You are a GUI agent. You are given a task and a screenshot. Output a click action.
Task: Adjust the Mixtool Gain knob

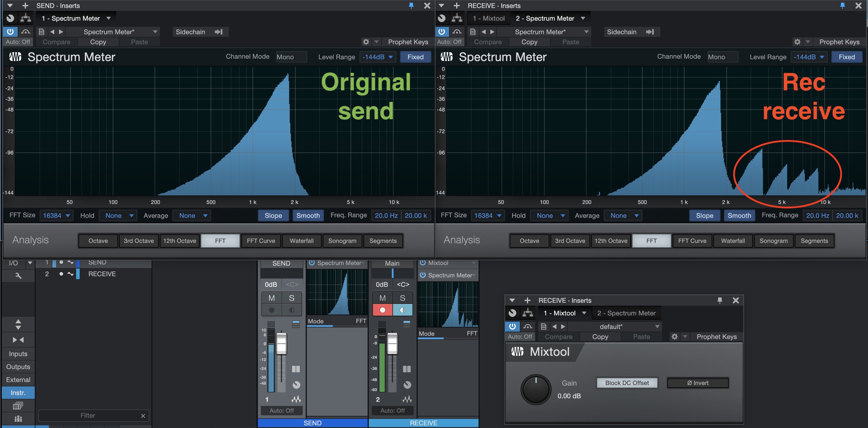tap(536, 389)
